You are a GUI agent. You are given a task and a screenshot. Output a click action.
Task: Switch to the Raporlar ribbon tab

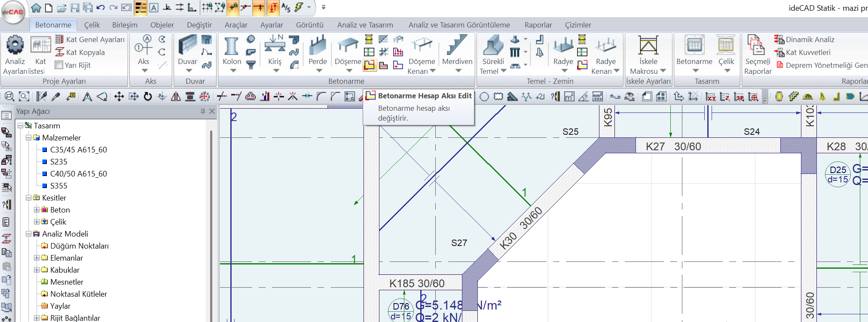(538, 25)
